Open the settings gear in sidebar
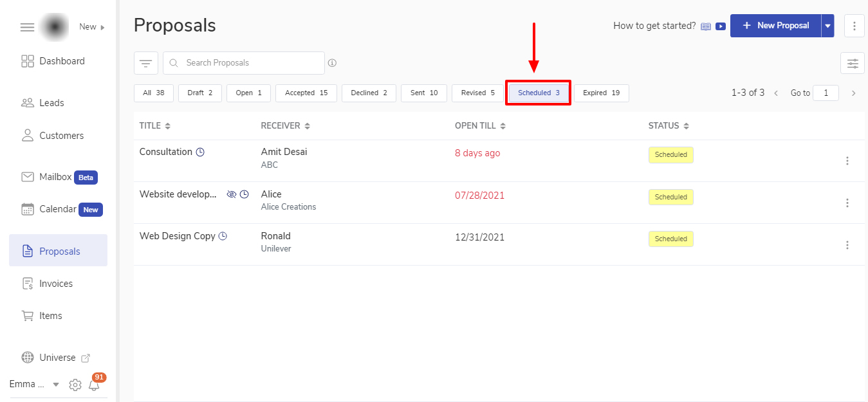868x402 pixels. pos(75,385)
